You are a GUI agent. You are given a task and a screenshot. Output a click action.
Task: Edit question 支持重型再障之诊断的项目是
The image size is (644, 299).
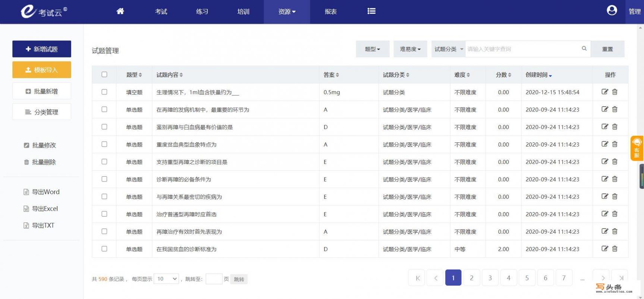605,161
